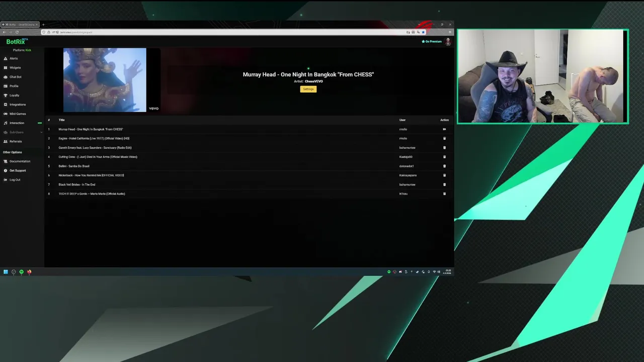This screenshot has height=362, width=644.
Task: Remove Cutting Crew song from the queue
Action: click(444, 157)
